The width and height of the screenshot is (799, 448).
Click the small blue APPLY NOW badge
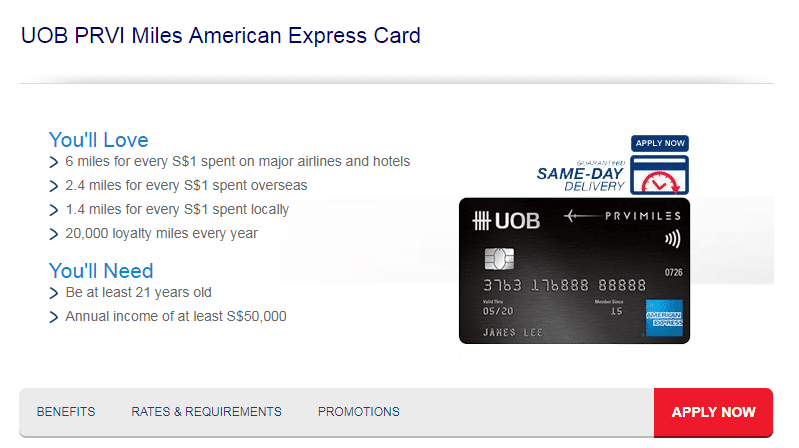pos(660,144)
